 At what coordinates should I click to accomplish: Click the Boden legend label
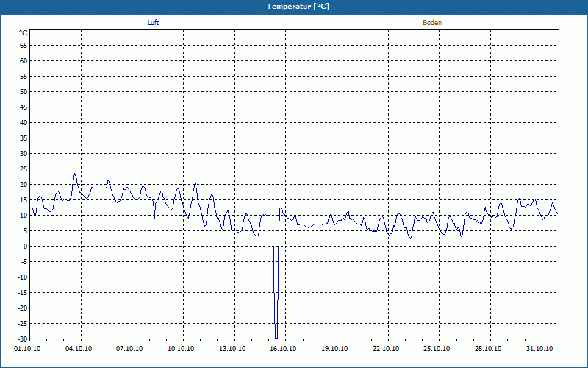(432, 23)
